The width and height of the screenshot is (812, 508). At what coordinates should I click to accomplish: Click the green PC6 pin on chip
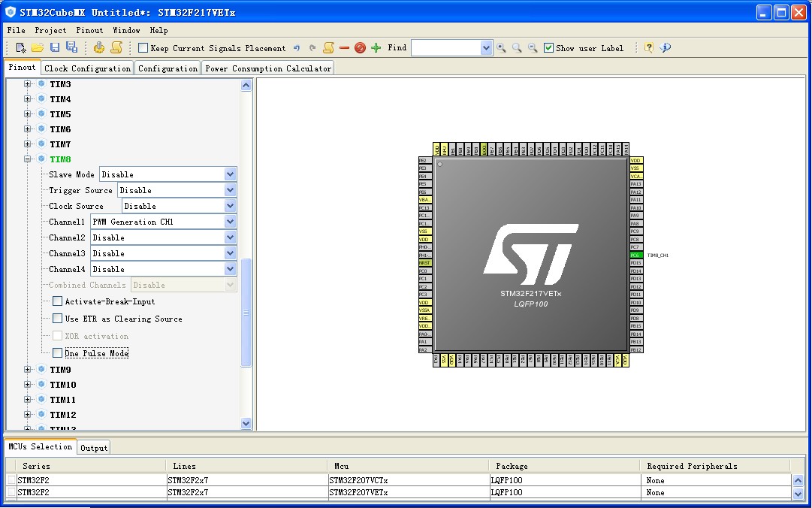pyautogui.click(x=636, y=256)
